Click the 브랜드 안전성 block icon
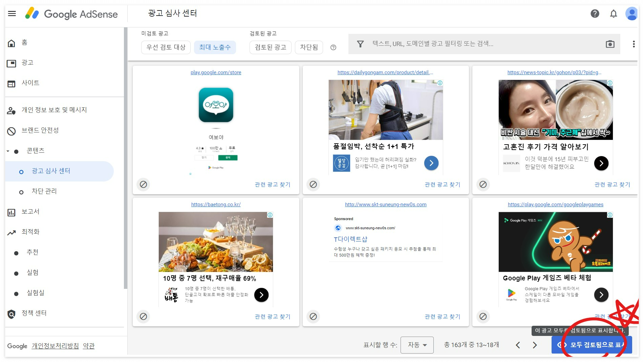 12,131
